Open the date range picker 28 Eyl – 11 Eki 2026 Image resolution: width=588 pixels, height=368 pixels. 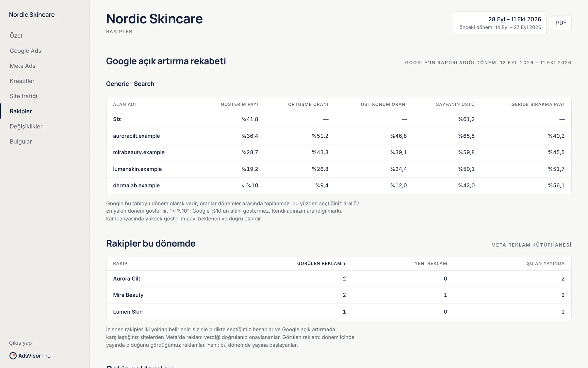click(499, 23)
